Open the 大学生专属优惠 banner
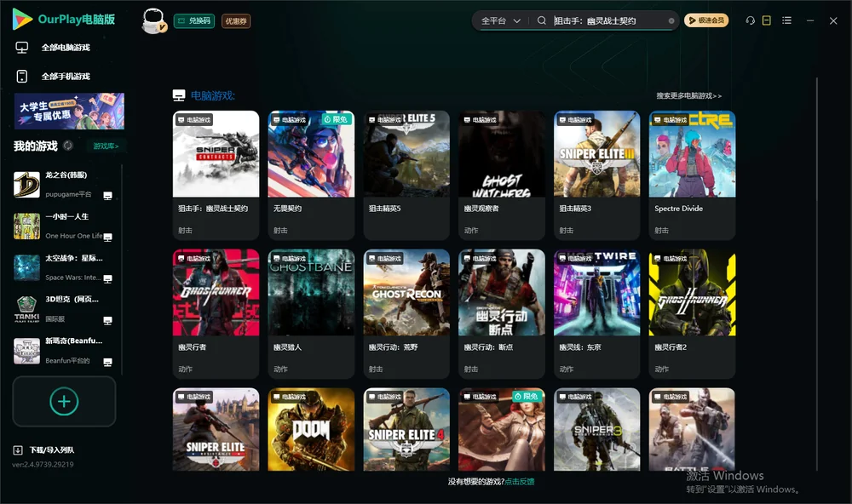 pyautogui.click(x=69, y=111)
